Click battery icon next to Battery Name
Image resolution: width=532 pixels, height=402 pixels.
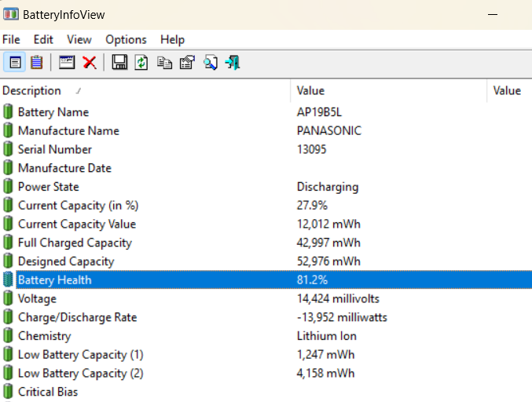click(8, 111)
